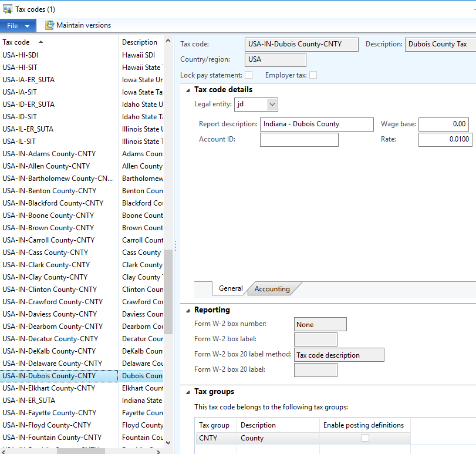Switch to the Accounting tab
The width and height of the screenshot is (476, 454).
pyautogui.click(x=272, y=289)
